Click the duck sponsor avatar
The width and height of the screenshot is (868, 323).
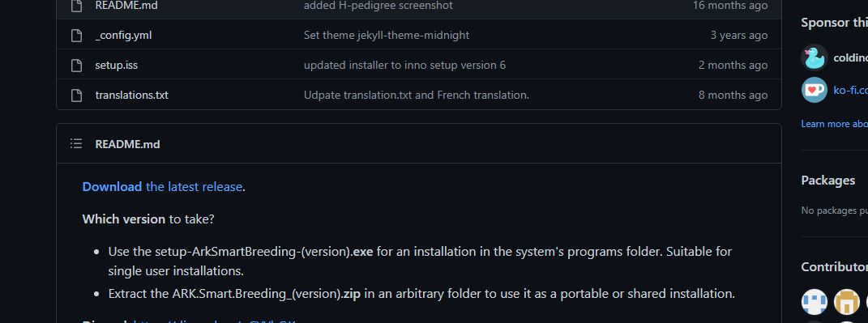pos(815,57)
